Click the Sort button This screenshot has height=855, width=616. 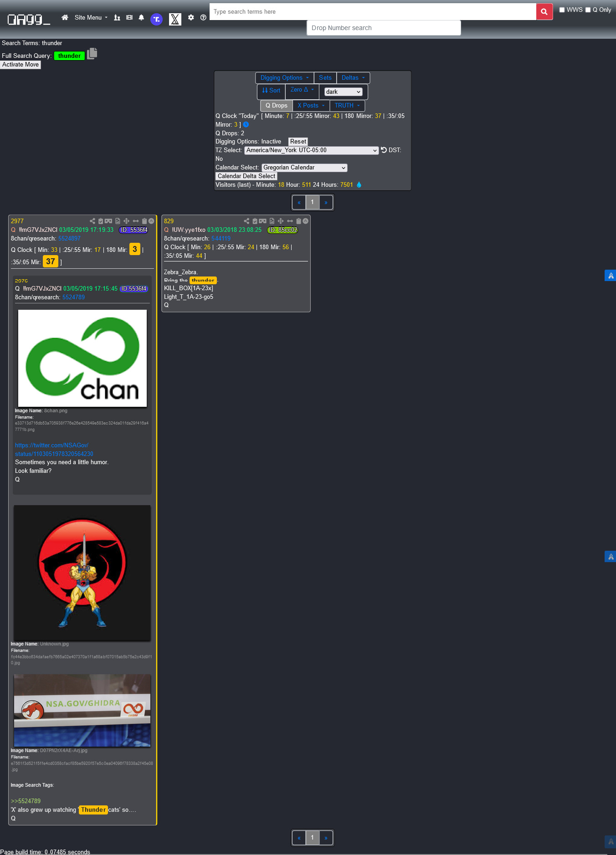271,91
